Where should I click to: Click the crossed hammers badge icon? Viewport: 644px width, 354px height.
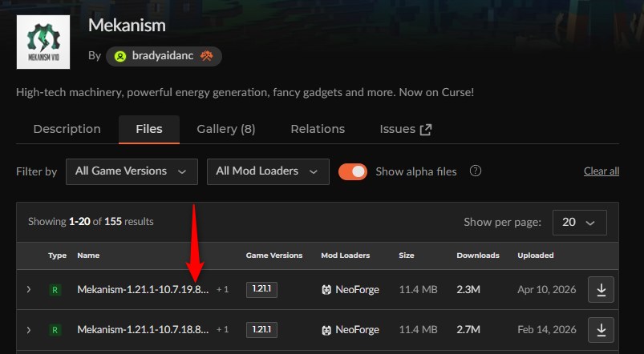(x=207, y=56)
